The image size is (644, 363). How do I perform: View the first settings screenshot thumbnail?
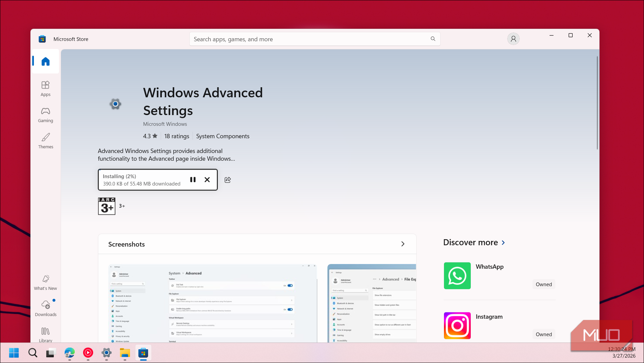tap(212, 303)
